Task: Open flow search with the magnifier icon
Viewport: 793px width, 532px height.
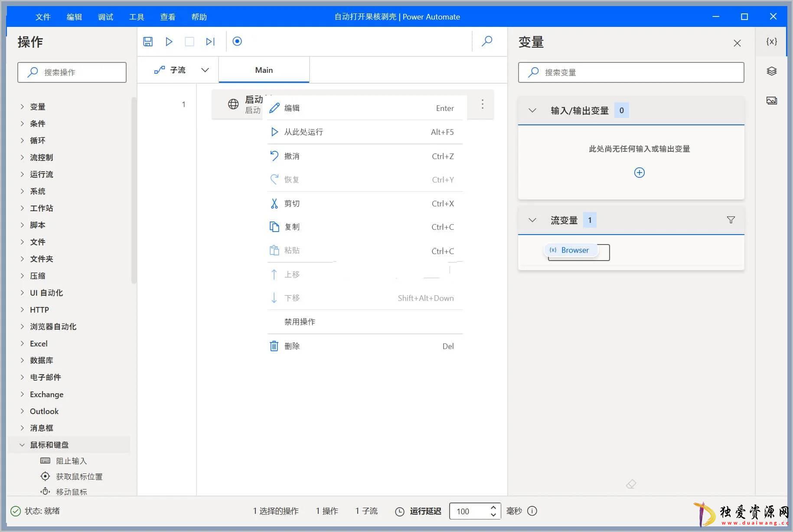Action: pyautogui.click(x=487, y=41)
